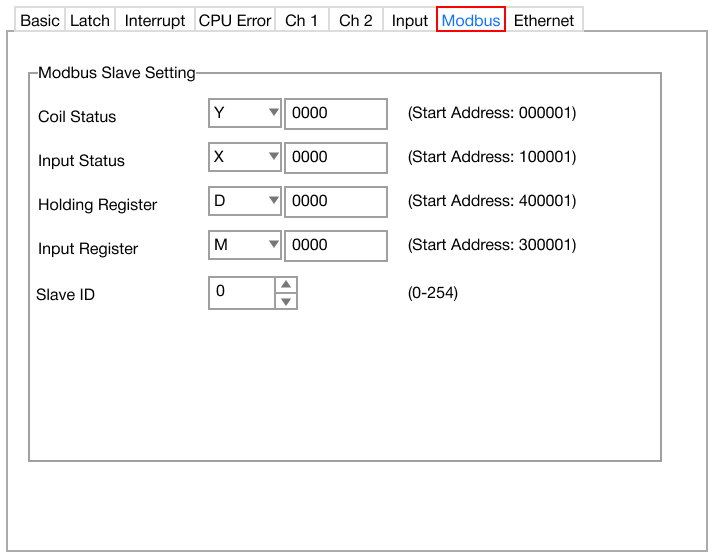
Task: Select the CPU Error tab
Action: [235, 20]
